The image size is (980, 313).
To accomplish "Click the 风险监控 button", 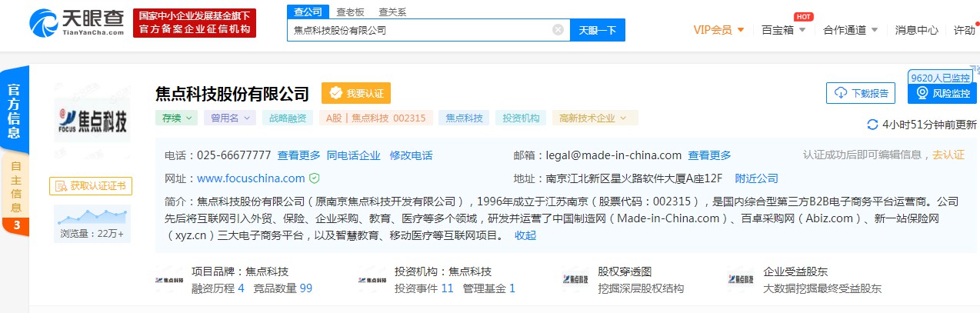I will (942, 93).
